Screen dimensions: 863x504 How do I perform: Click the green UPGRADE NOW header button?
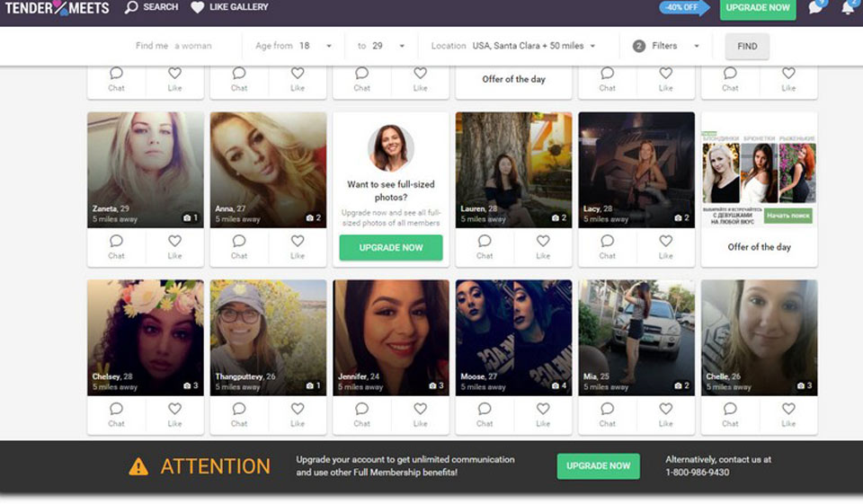point(758,8)
